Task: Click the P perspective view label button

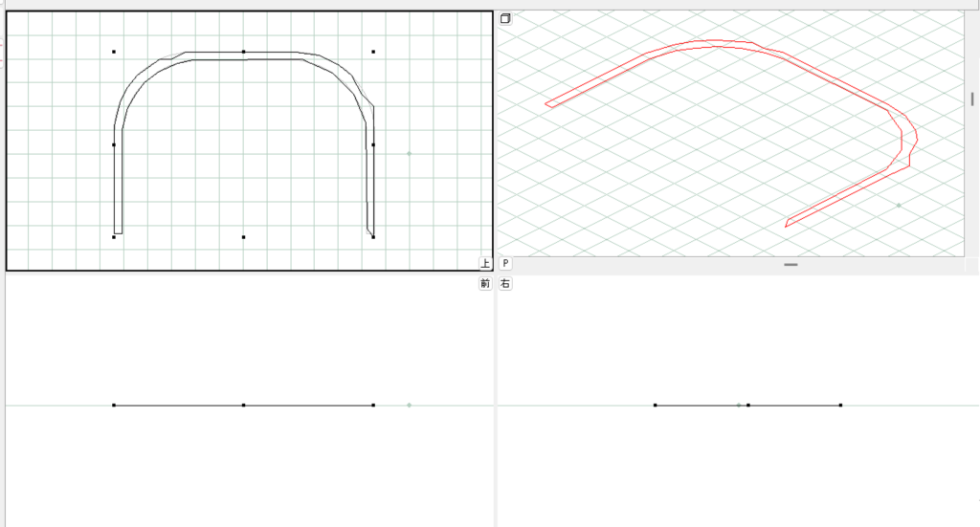Action: coord(504,263)
